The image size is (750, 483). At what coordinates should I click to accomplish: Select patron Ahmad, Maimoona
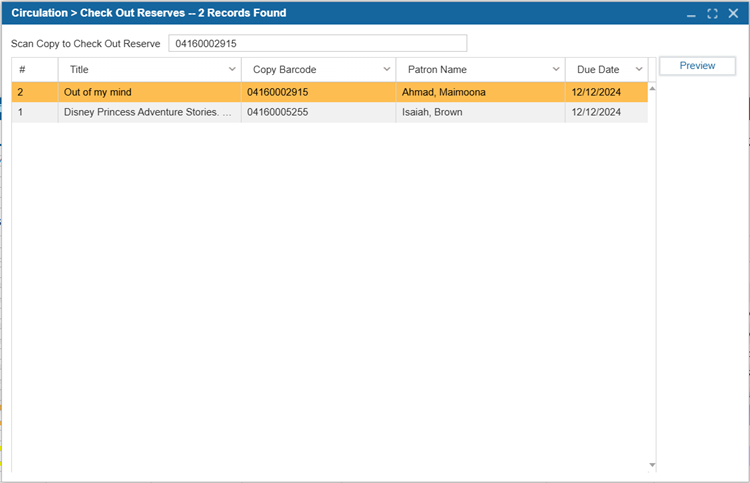(480, 92)
